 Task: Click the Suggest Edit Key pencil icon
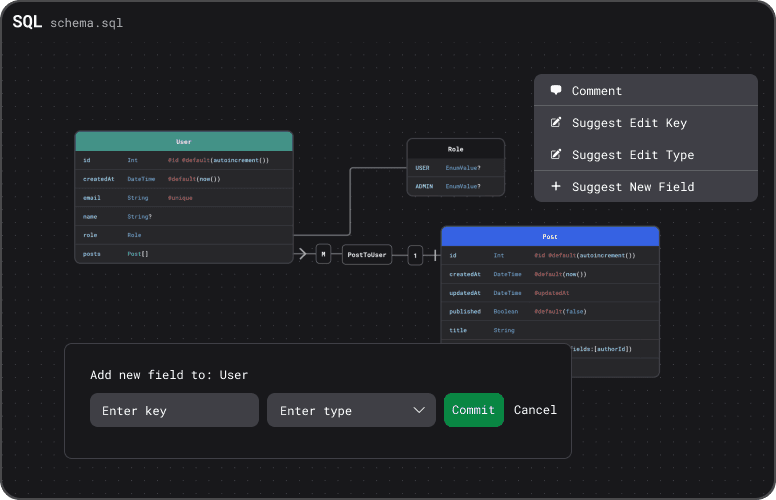(x=556, y=123)
